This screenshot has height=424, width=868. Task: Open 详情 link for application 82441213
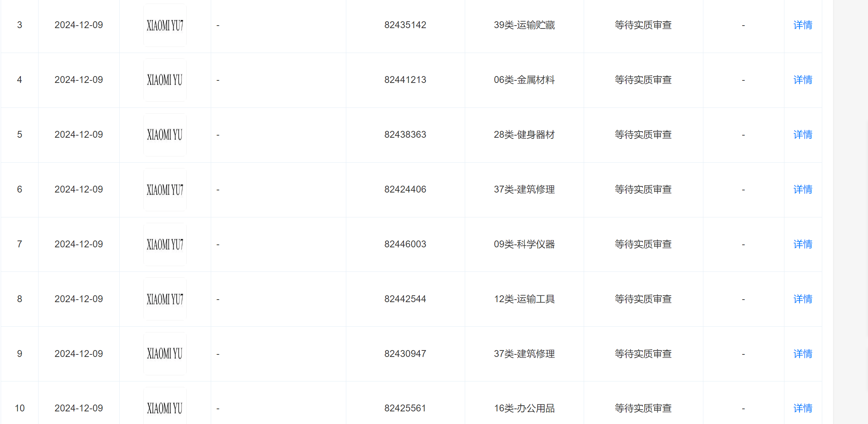(x=803, y=80)
